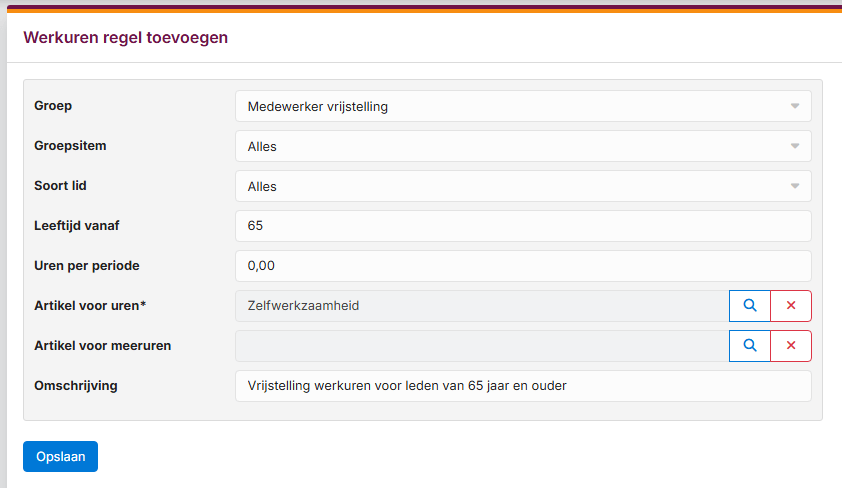Image resolution: width=842 pixels, height=488 pixels.
Task: Click the Leeftijd vanaf input field
Action: pyautogui.click(x=523, y=226)
